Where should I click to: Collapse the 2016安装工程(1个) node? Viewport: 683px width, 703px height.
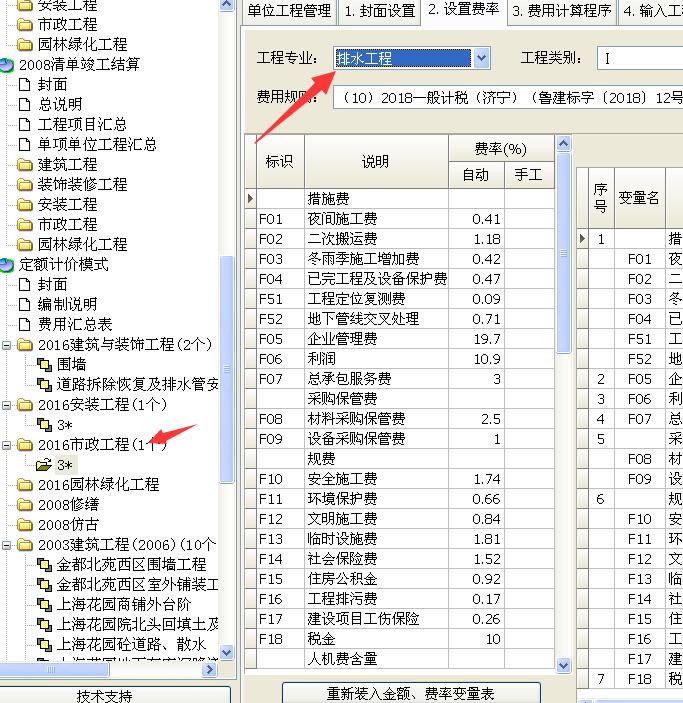pos(6,405)
